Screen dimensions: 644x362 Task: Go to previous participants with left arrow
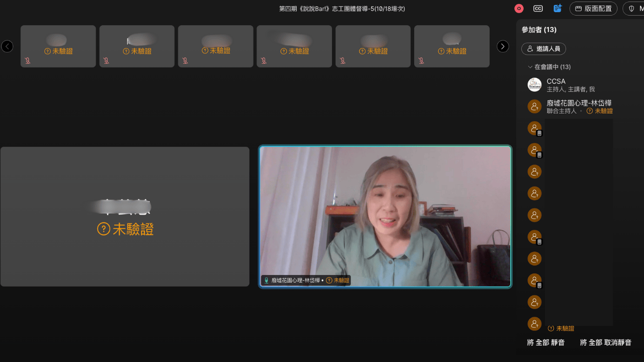tap(7, 46)
